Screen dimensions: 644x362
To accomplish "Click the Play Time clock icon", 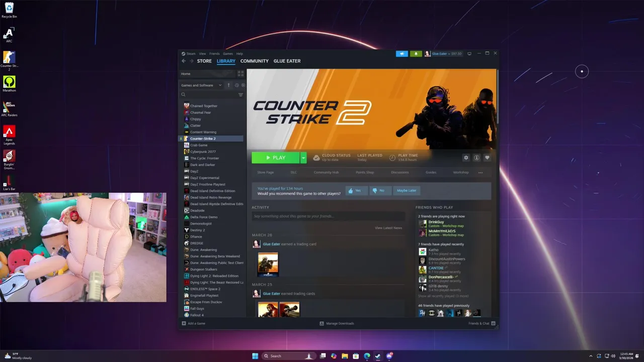I will click(392, 157).
